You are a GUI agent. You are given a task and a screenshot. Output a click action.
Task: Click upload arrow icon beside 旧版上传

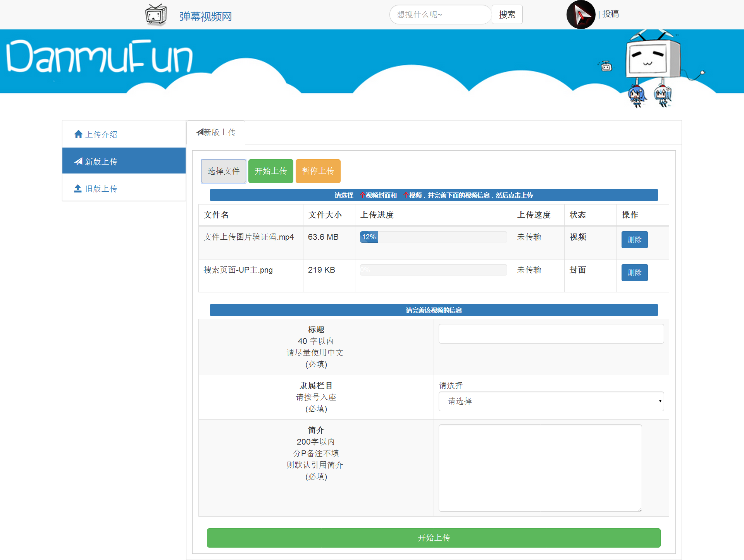coord(78,189)
